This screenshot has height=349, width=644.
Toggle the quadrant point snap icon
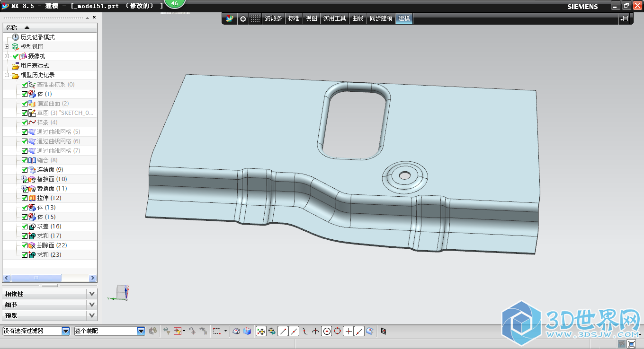click(338, 331)
